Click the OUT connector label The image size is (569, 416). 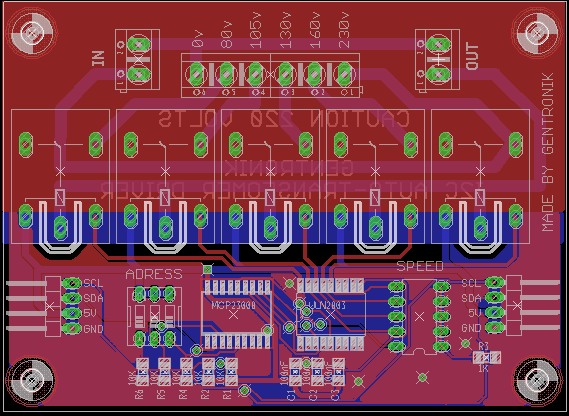pyautogui.click(x=472, y=56)
